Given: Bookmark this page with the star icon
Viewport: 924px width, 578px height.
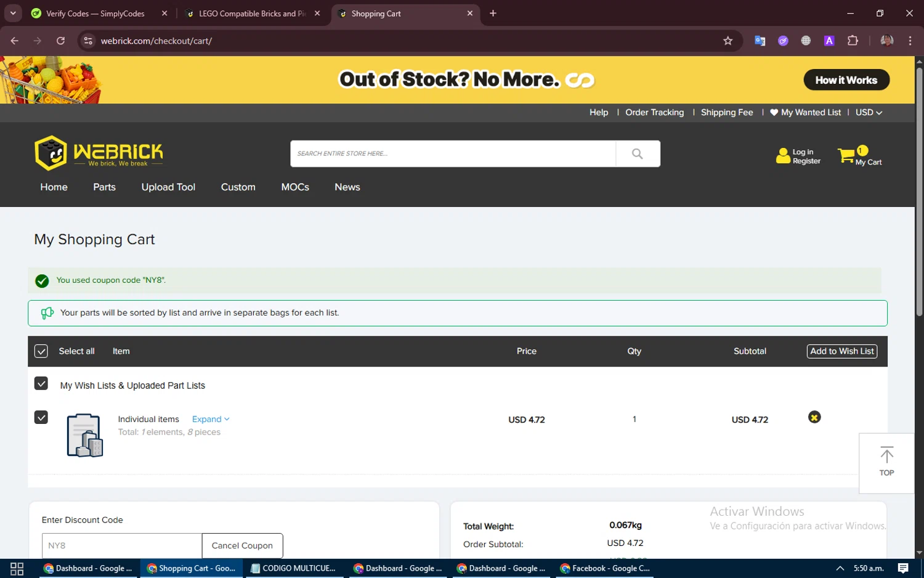Looking at the screenshot, I should (727, 41).
